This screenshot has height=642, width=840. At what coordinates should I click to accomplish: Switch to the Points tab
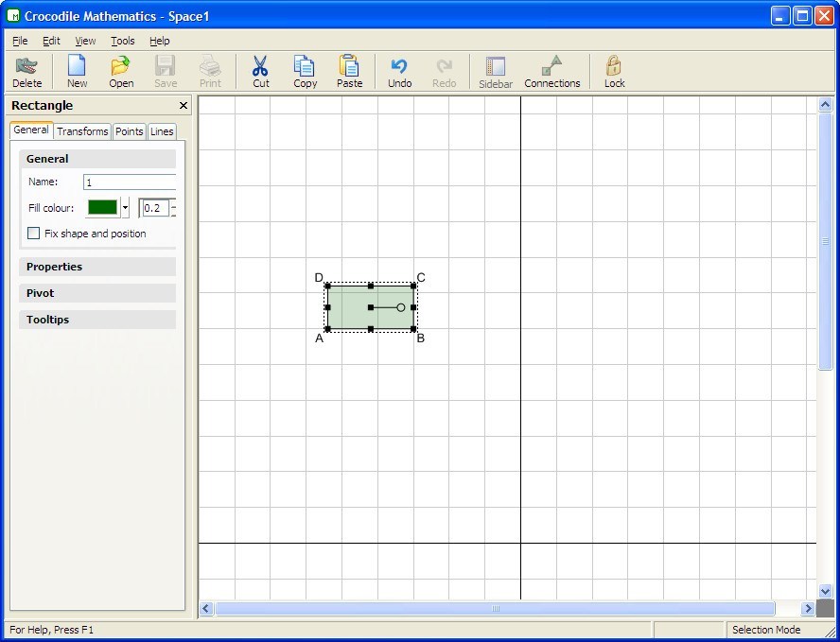(x=129, y=131)
